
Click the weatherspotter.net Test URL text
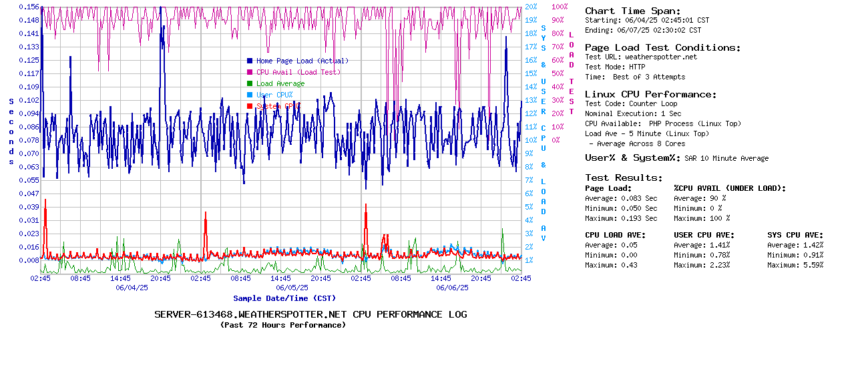(x=660, y=57)
